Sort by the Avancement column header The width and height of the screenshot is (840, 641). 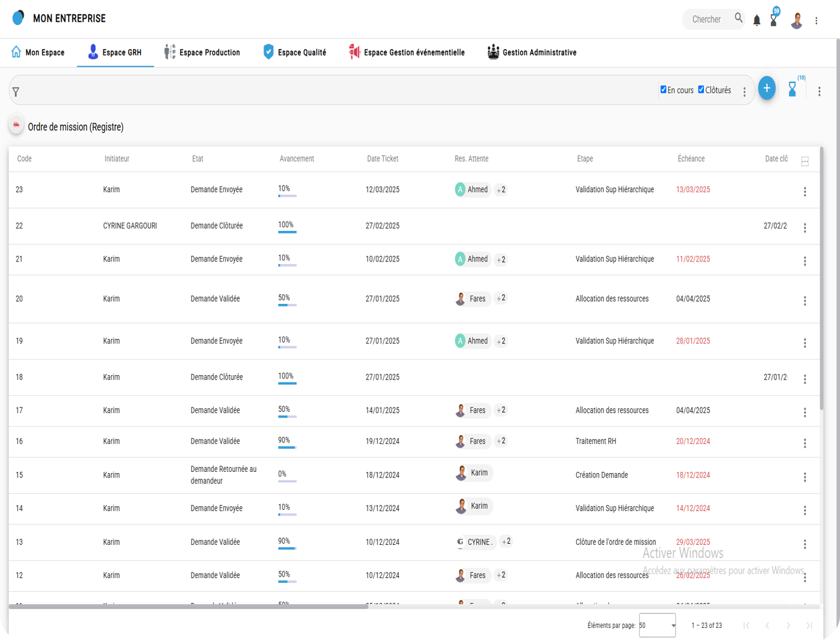pos(296,159)
